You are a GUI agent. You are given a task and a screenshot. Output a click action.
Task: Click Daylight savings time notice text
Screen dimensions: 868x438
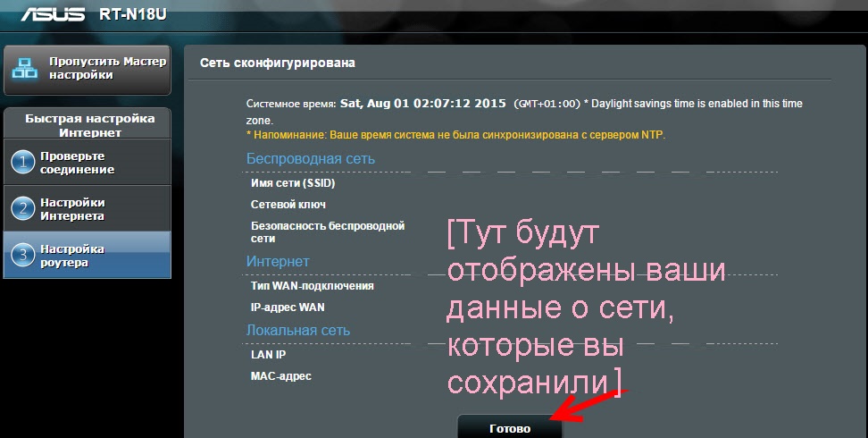point(524,112)
